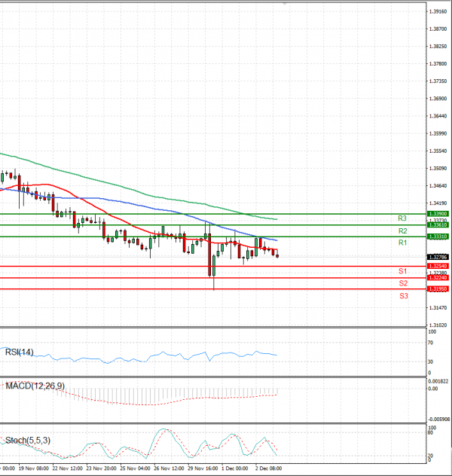452x476 pixels.
Task: Click the 19 Nov 08:00 time label
Action: pos(33,468)
